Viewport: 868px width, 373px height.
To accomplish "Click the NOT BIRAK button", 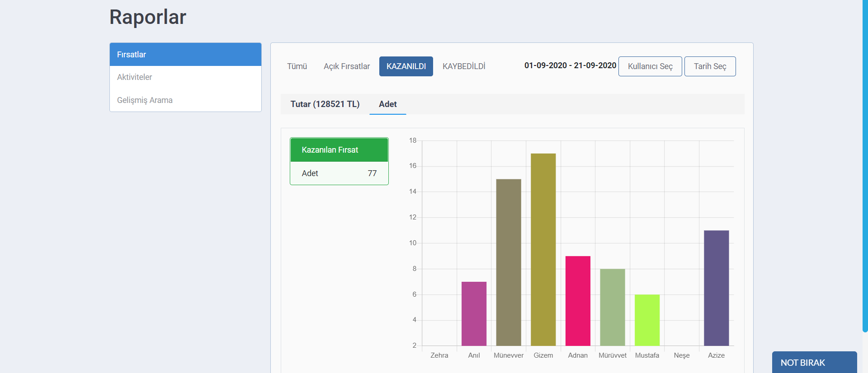I will [x=815, y=363].
